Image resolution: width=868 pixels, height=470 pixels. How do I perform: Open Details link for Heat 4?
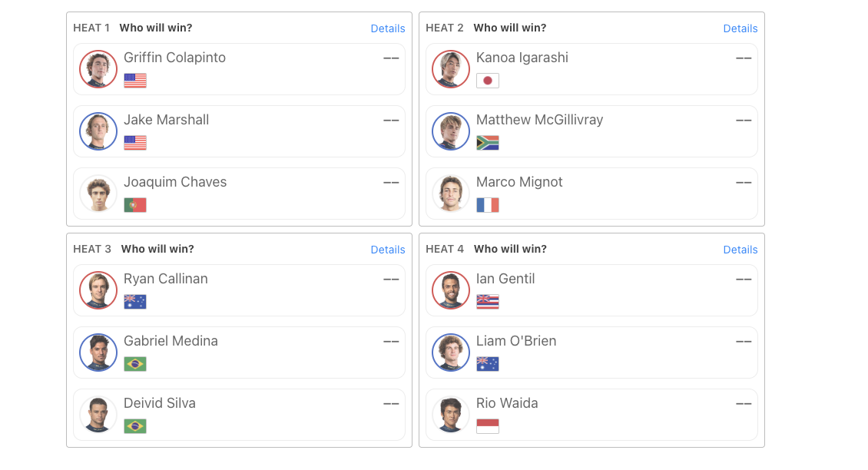[x=740, y=250]
